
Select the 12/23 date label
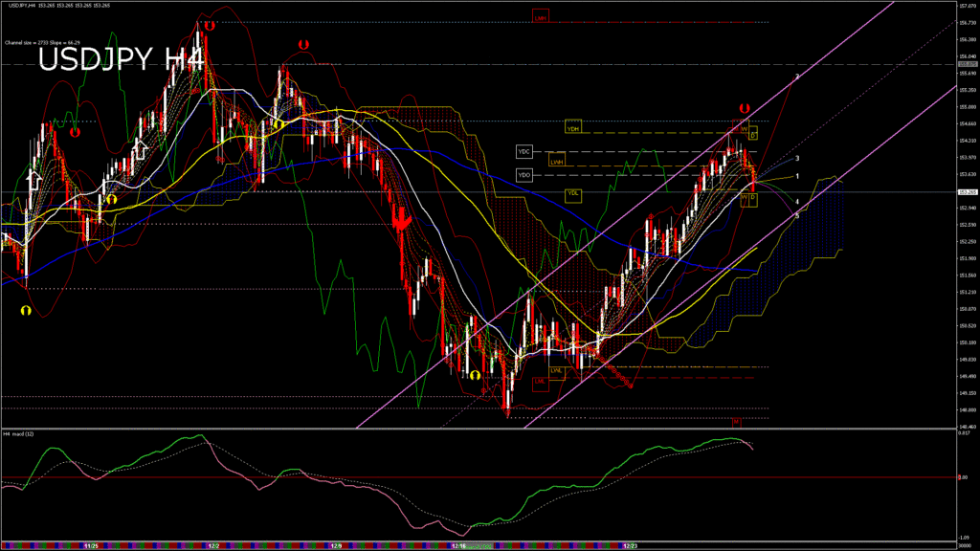point(631,546)
